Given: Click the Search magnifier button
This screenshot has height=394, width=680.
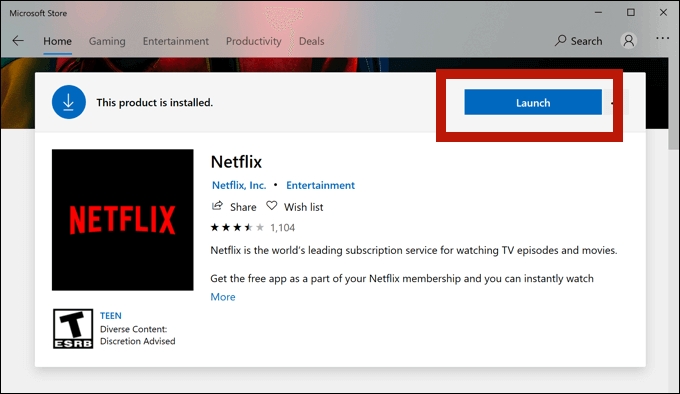Looking at the screenshot, I should point(579,41).
